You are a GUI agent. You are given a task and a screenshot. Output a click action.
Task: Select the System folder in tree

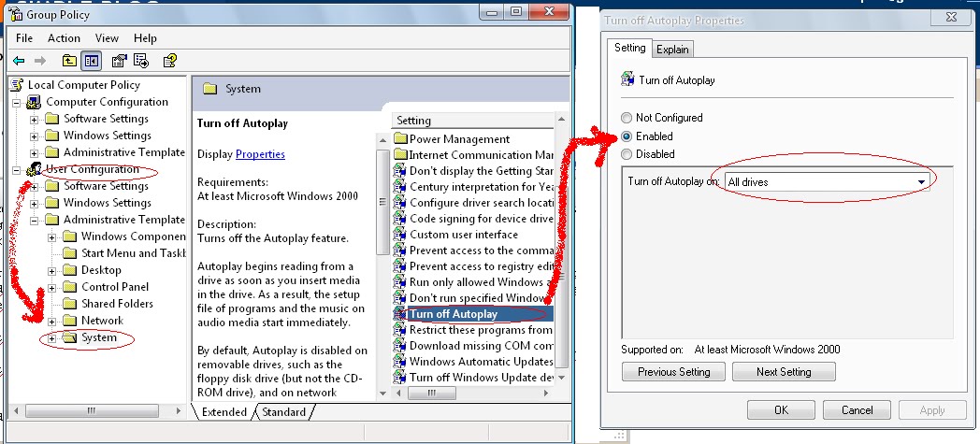pos(99,337)
